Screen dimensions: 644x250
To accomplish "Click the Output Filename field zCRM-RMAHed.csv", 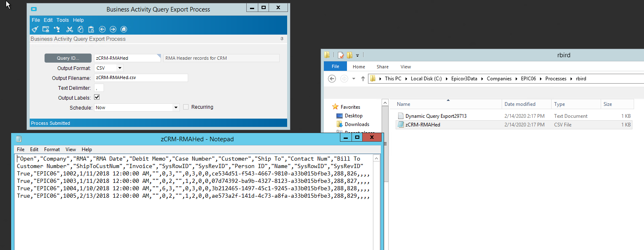I will pos(141,78).
